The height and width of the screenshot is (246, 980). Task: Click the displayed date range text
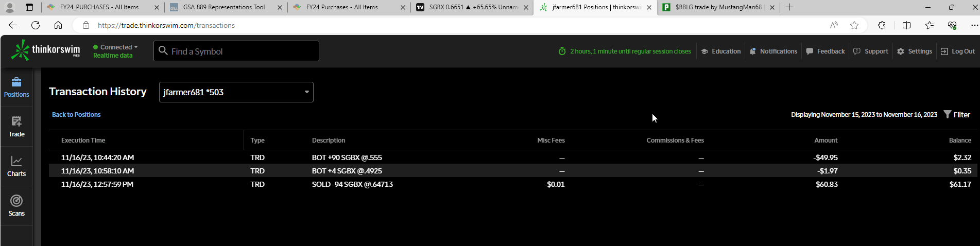(x=864, y=115)
